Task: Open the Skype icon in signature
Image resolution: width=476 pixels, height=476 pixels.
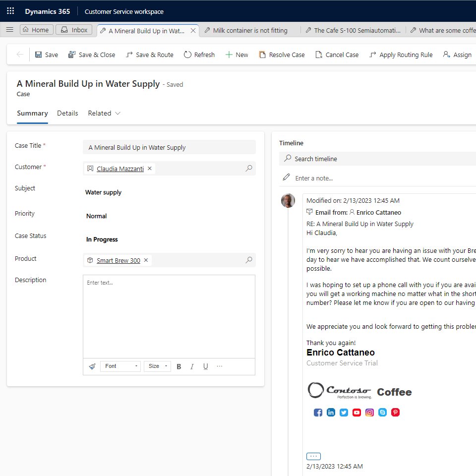Action: 382,412
